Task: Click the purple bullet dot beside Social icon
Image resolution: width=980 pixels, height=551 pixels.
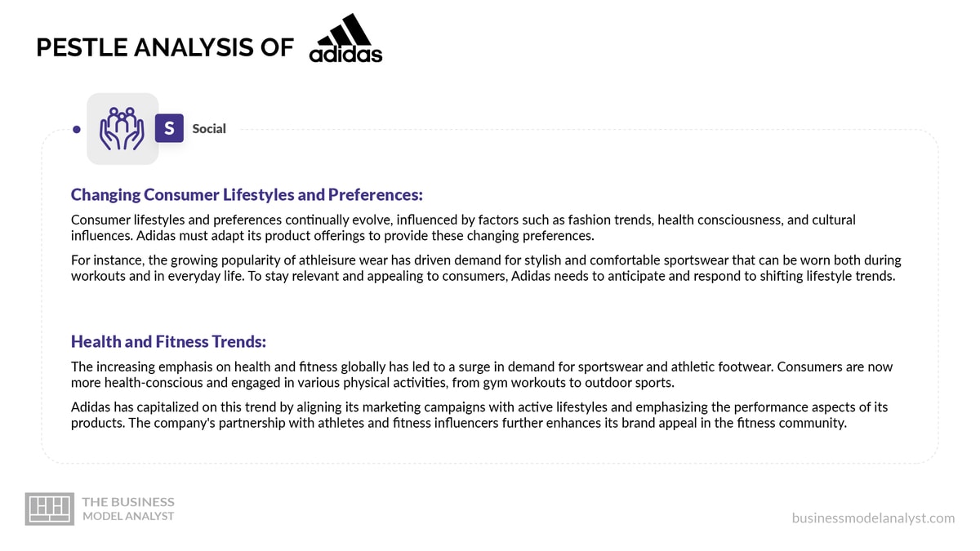Action: [x=76, y=129]
